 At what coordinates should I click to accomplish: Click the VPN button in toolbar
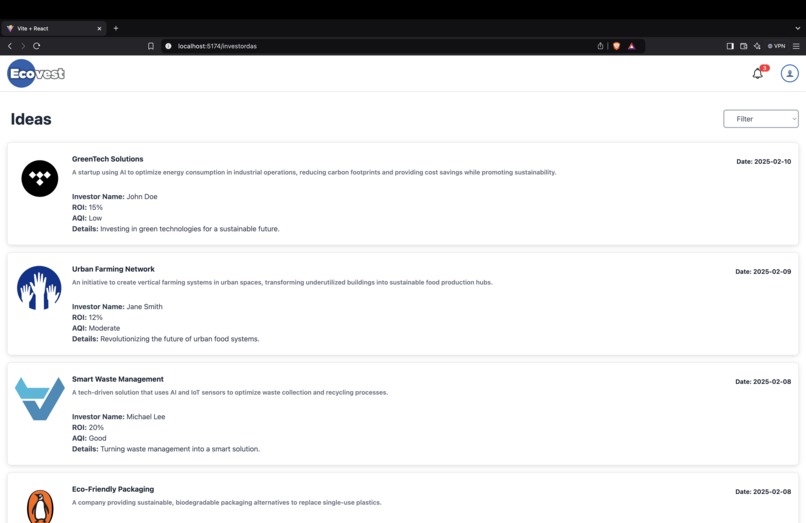tap(776, 46)
